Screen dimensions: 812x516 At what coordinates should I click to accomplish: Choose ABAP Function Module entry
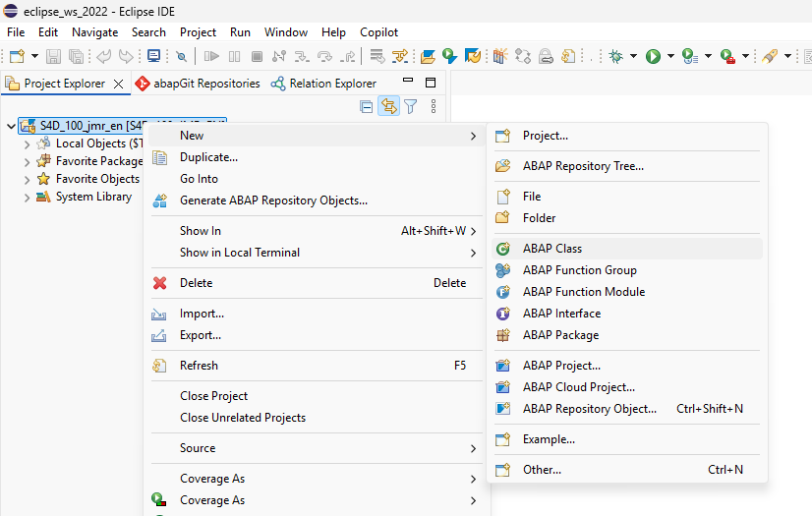[x=626, y=292]
